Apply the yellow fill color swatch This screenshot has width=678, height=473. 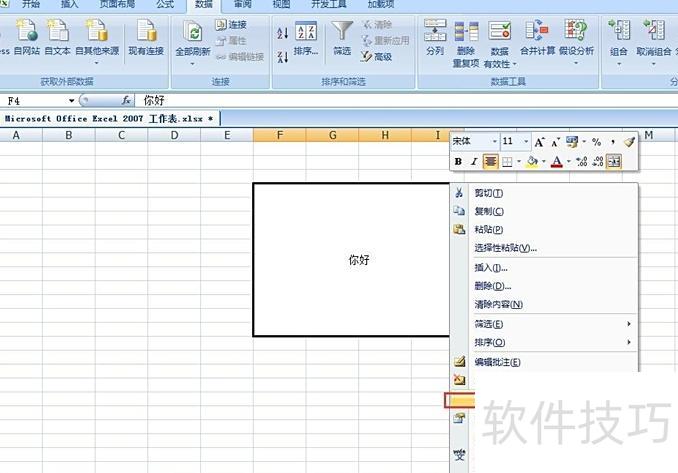[532, 162]
